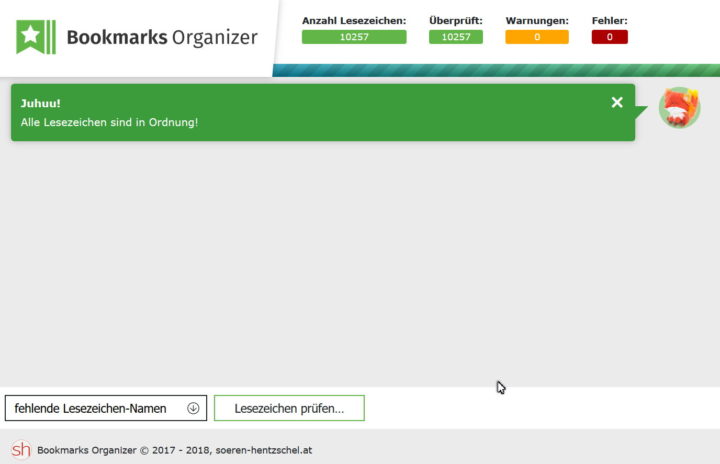Click the 'Warnungen:' label
720x464 pixels.
pyautogui.click(x=536, y=20)
